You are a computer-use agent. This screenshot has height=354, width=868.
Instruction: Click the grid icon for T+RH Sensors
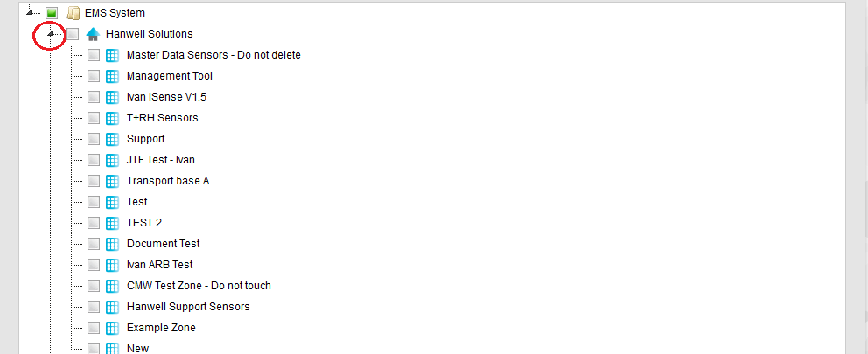(112, 118)
